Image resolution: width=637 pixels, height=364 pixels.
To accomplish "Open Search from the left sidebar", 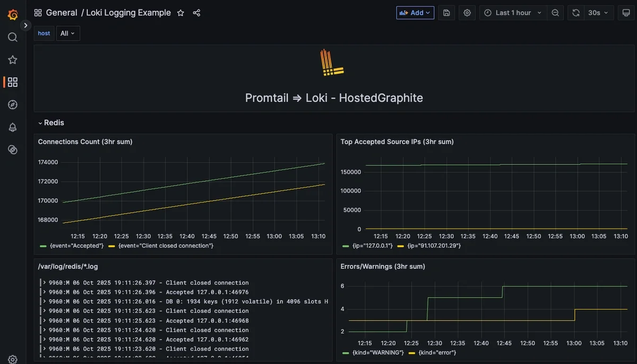I will coord(13,37).
